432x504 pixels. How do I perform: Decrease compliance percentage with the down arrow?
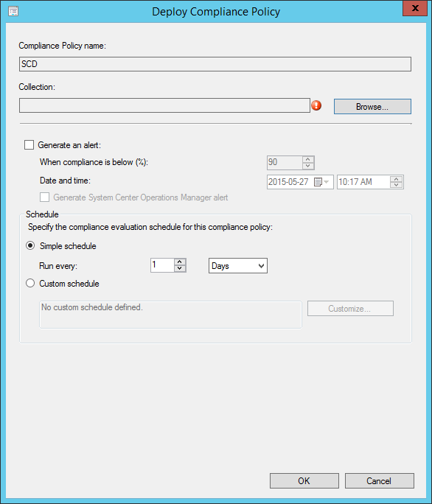point(308,166)
